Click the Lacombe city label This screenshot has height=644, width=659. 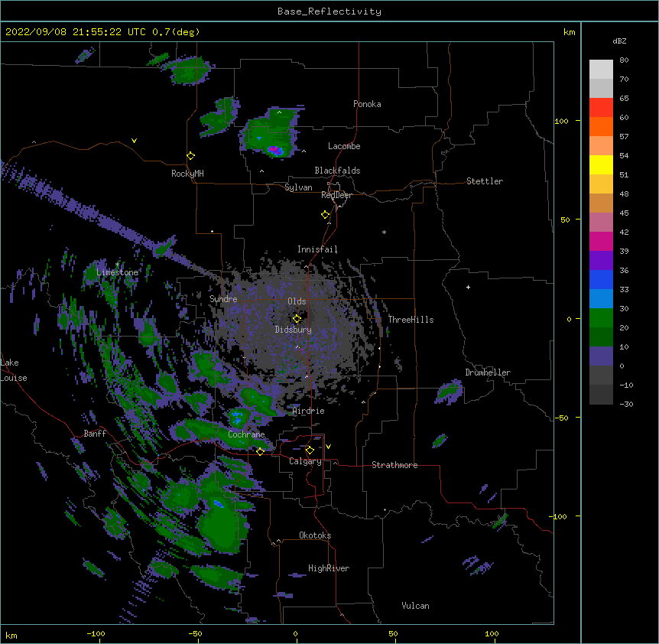click(344, 146)
